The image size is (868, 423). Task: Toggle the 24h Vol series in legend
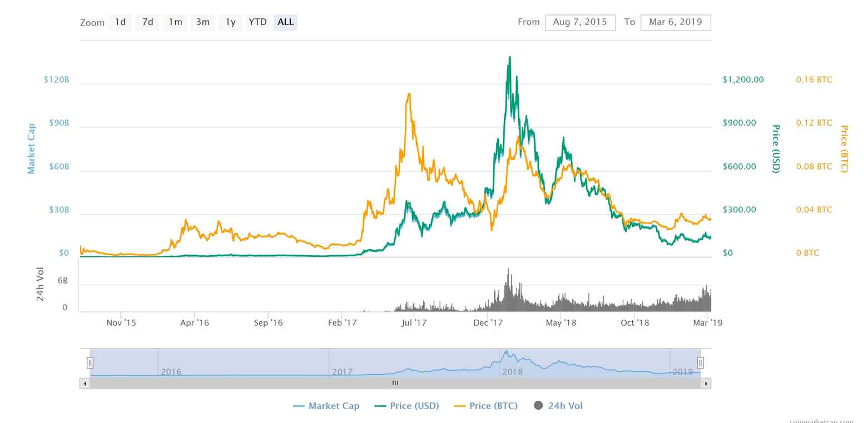[x=558, y=406]
